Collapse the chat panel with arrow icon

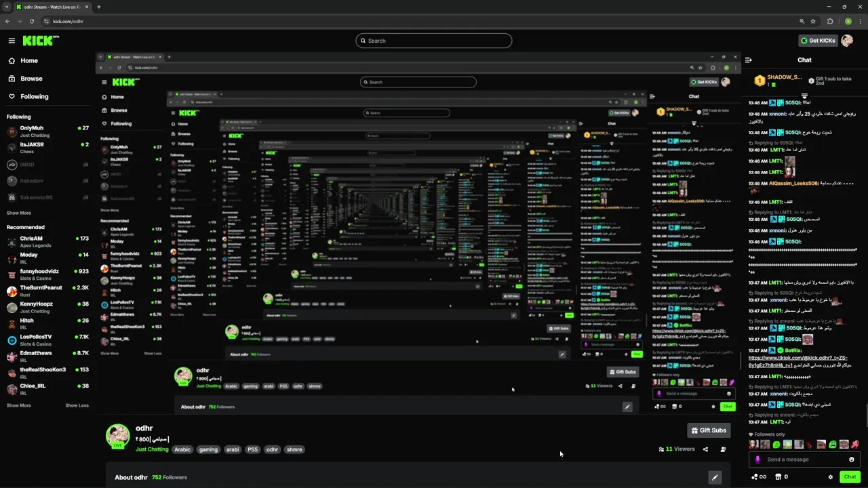pos(749,60)
